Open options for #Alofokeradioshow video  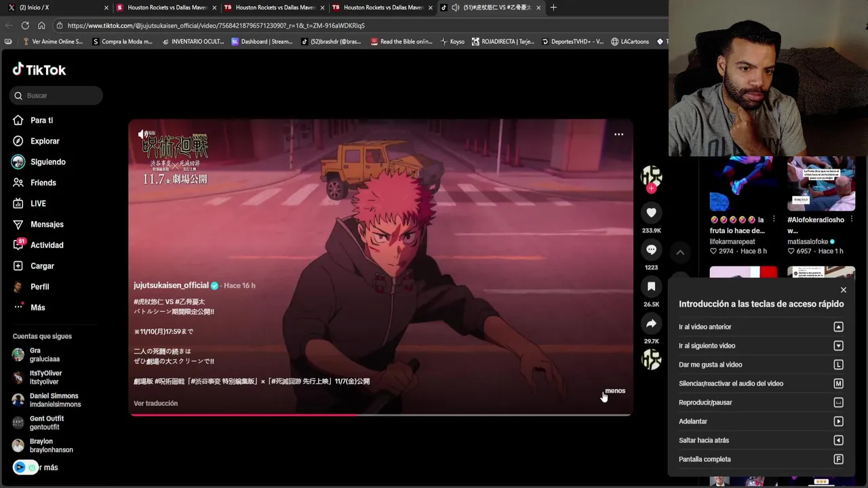point(852,220)
